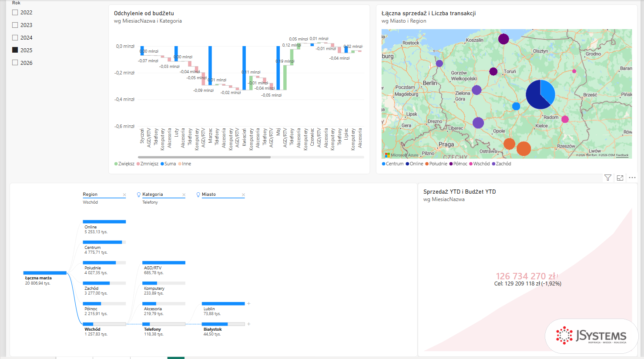Viewport: 644px width, 359px height.
Task: Check the 2024 year slicer box
Action: [x=15, y=38]
